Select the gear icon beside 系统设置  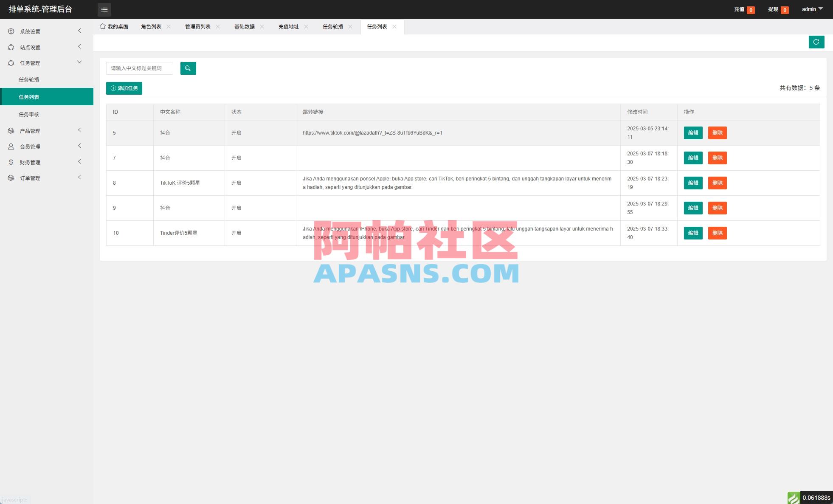click(x=11, y=31)
